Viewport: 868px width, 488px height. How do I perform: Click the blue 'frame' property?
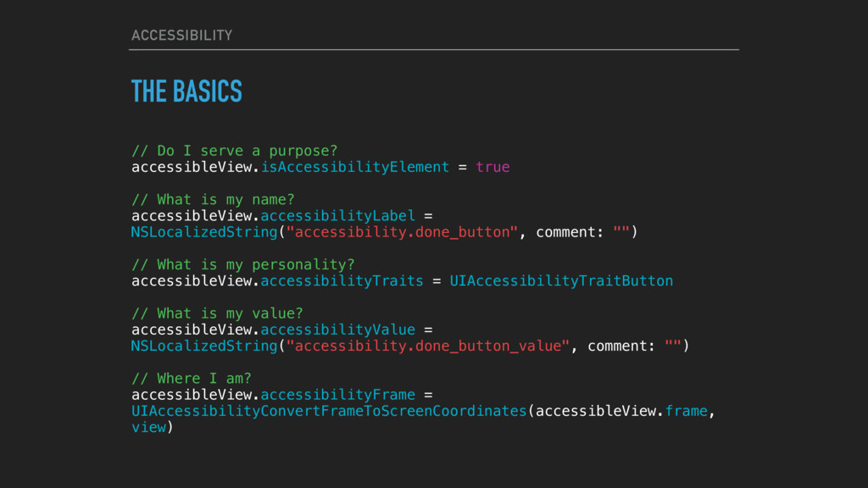[687, 411]
